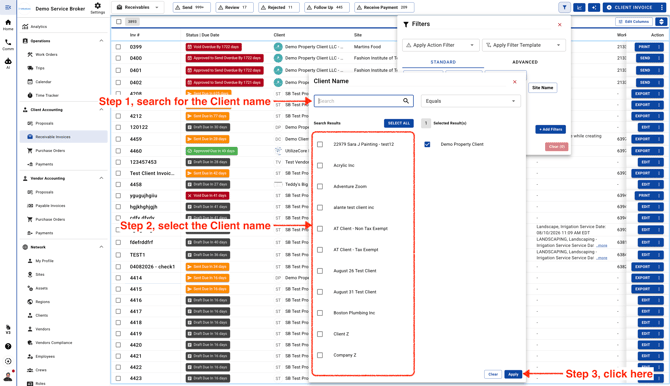Click the Add Filters button
Viewport: 670px width, 386px height.
[x=550, y=129]
